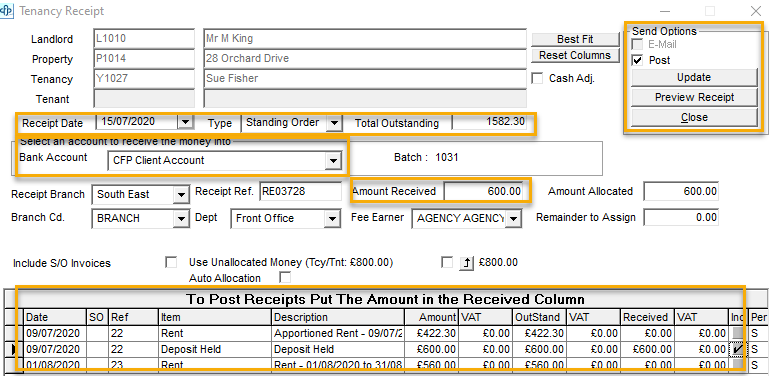Click the Property code field P1014

click(144, 59)
